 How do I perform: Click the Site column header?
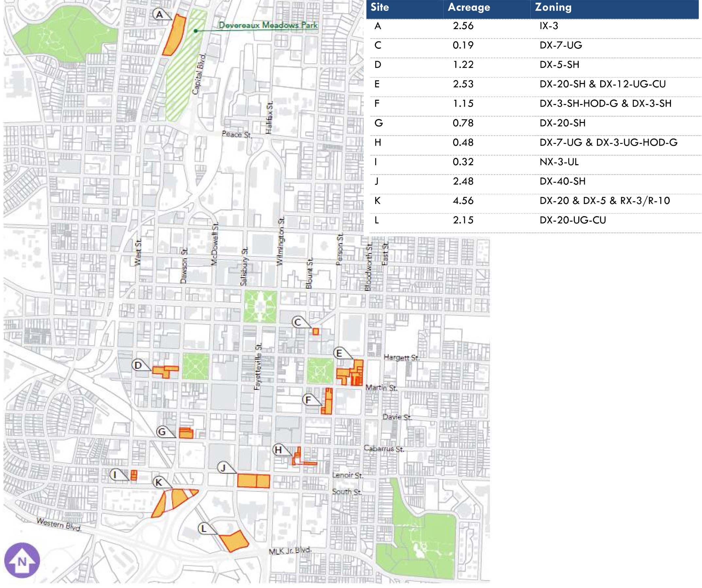pos(380,7)
